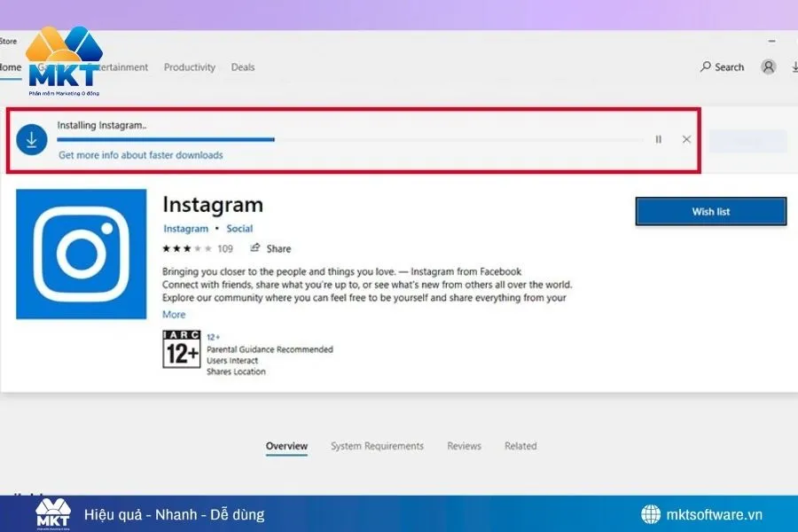Open the Deals section
798x532 pixels.
(242, 66)
